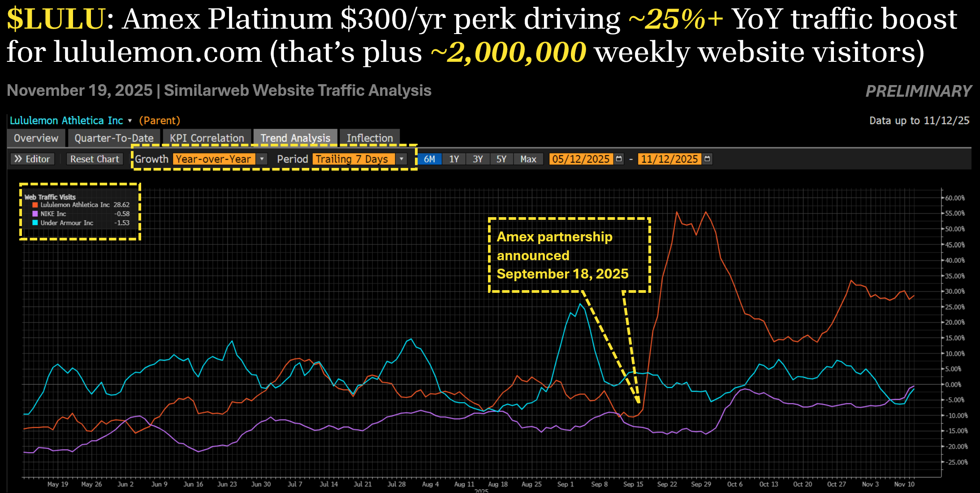This screenshot has height=493, width=980.
Task: Open the end date calendar picker icon
Action: [x=707, y=159]
